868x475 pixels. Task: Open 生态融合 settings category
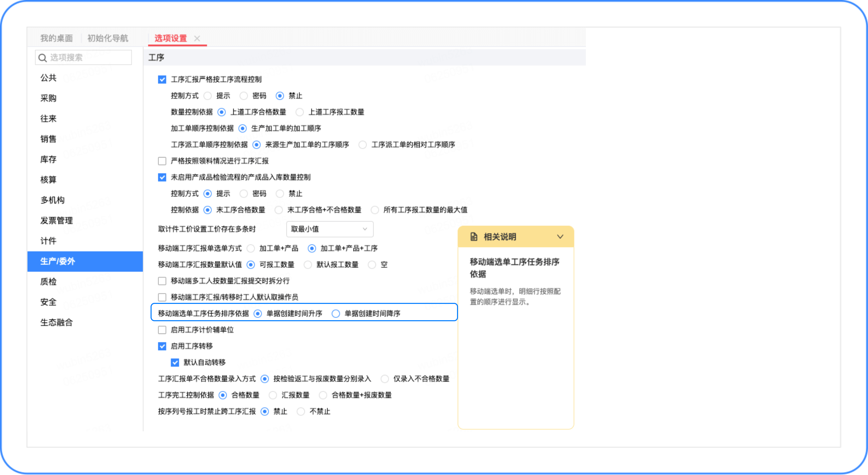(57, 322)
